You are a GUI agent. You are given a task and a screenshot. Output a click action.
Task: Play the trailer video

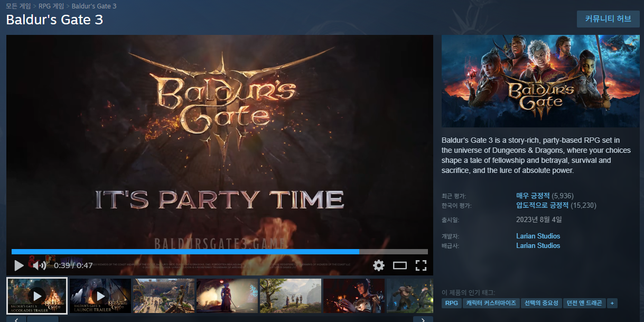tap(19, 265)
